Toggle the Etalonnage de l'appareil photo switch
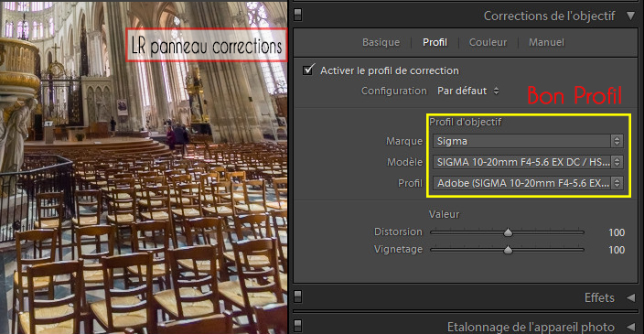644x334 pixels. point(298,326)
